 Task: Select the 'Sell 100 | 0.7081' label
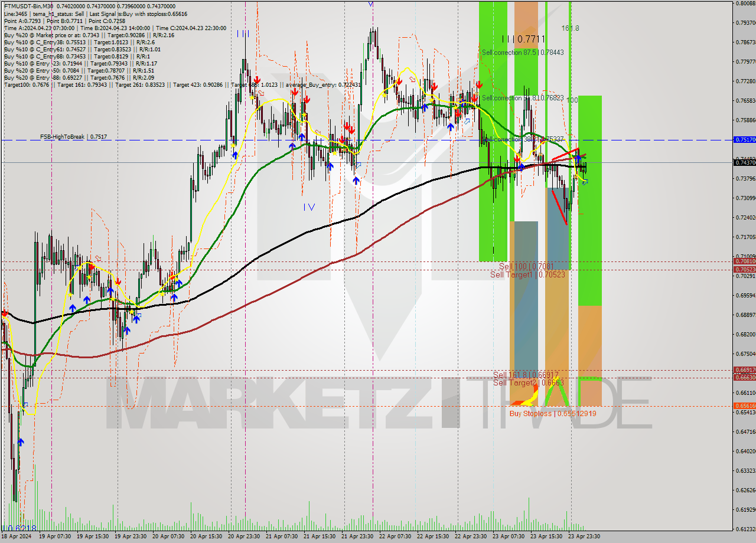coord(526,267)
